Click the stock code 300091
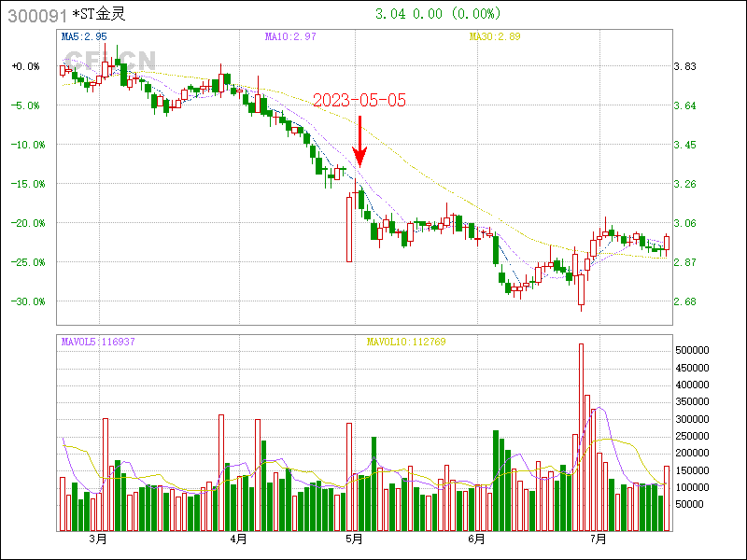747x560 pixels. click(36, 14)
